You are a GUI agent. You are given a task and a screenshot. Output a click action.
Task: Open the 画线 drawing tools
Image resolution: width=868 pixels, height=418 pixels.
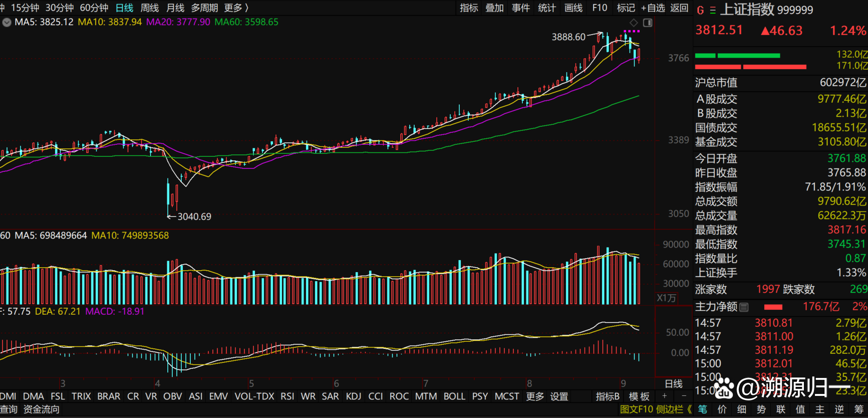(573, 8)
